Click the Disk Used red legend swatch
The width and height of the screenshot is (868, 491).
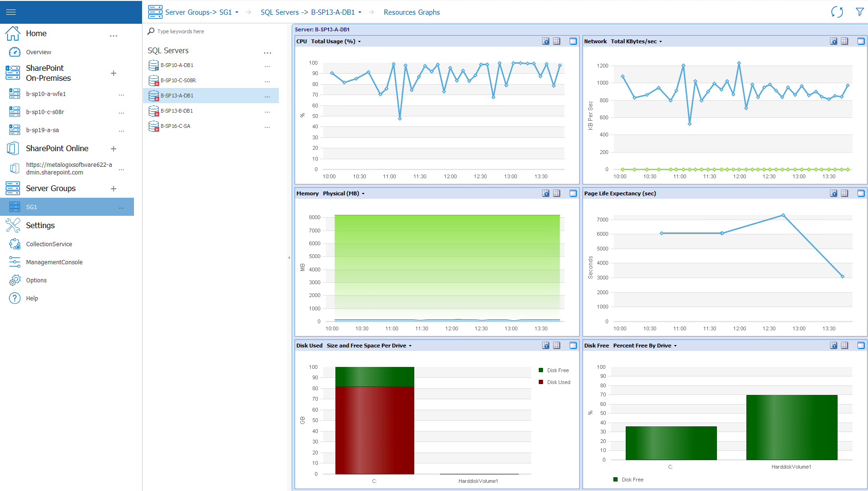pyautogui.click(x=541, y=382)
